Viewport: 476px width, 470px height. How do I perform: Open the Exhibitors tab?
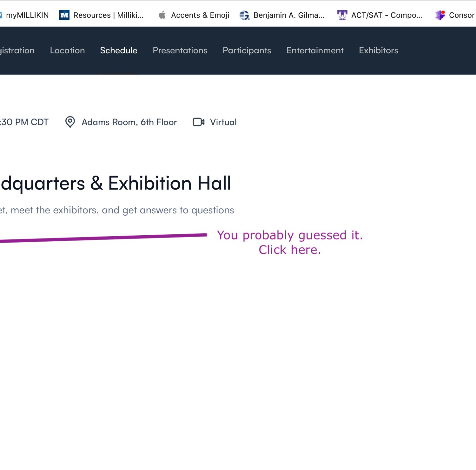tap(378, 50)
